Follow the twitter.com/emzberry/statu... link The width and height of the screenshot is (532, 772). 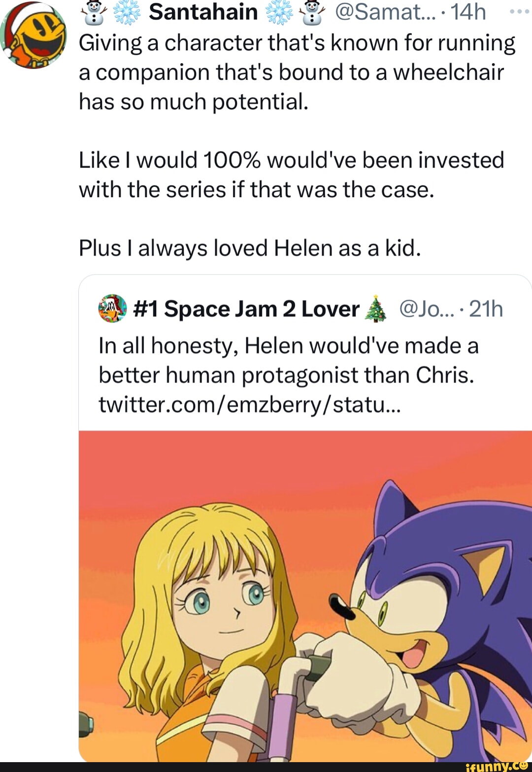250,405
